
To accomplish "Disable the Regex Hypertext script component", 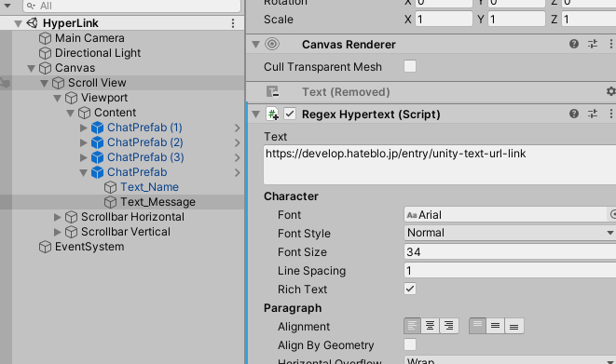I will 290,115.
